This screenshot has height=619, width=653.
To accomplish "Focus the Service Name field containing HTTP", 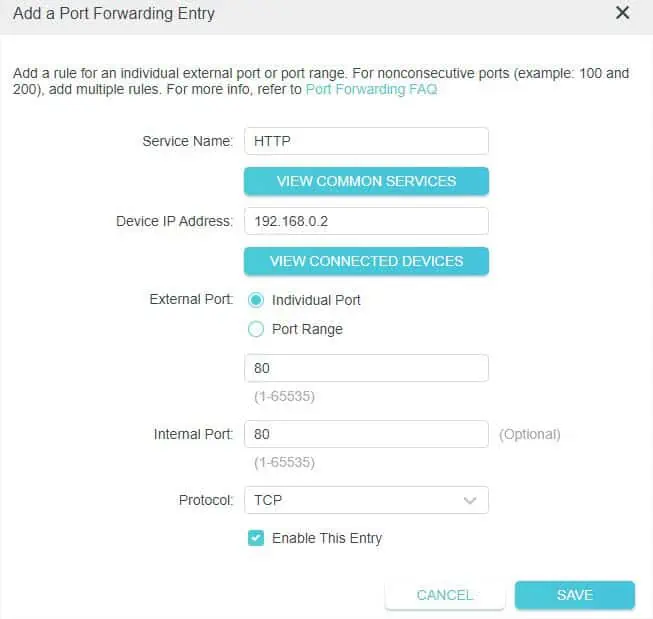I will tap(366, 141).
